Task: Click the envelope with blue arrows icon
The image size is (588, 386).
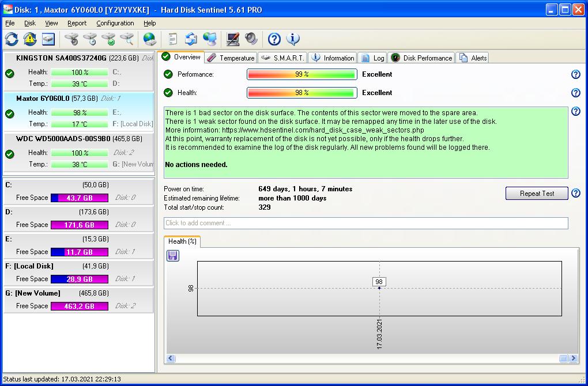Action: [x=191, y=39]
